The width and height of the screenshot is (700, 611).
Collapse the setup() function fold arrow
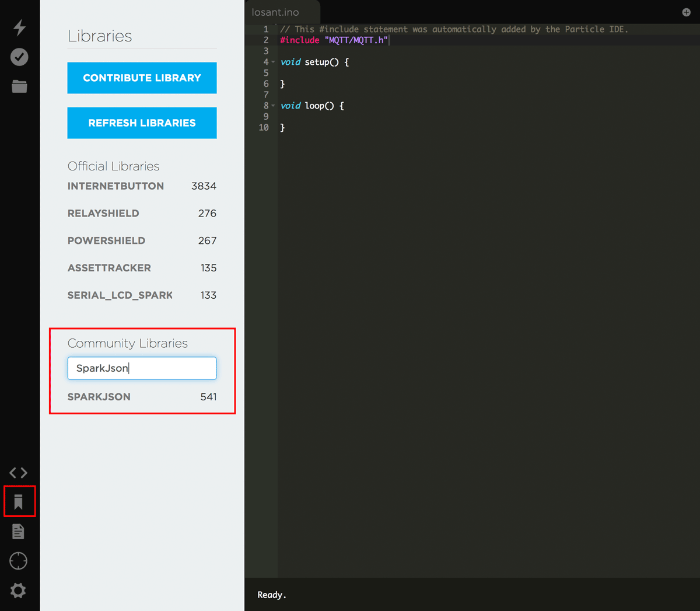(273, 62)
